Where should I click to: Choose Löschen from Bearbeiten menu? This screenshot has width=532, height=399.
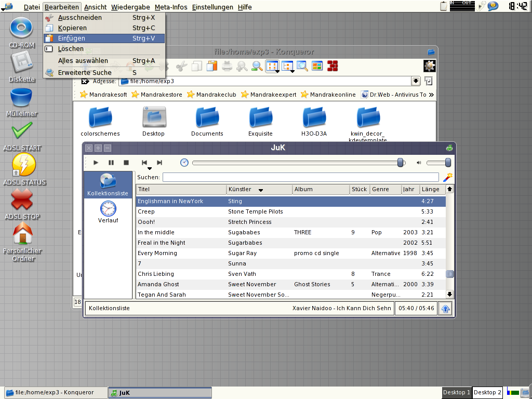(x=104, y=48)
